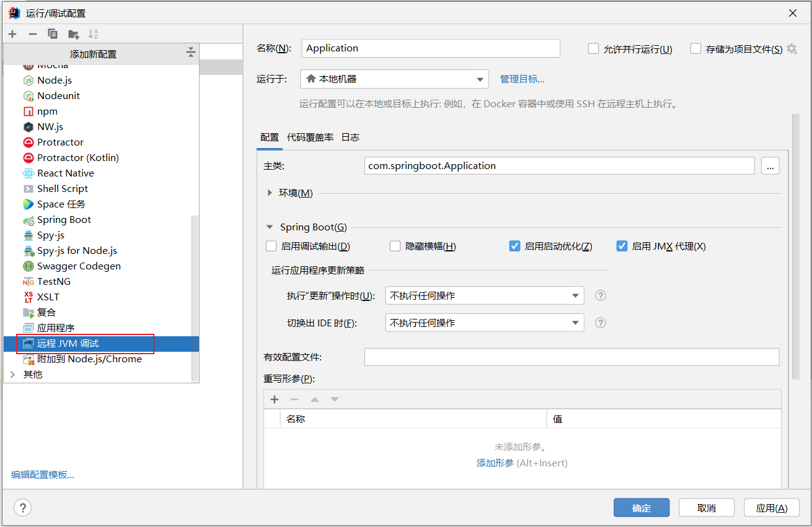
Task: Switch to the 日志 tab
Action: (x=350, y=137)
